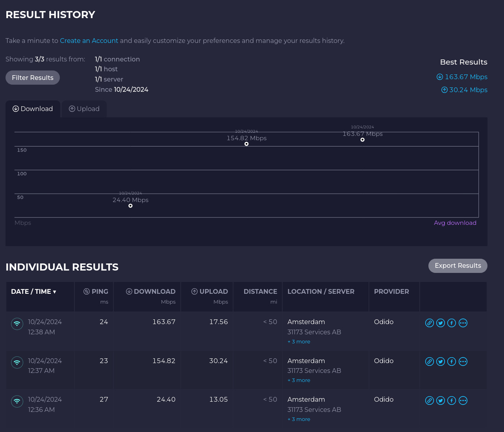
Task: Select the 163.67 Mbps chart point
Action: [x=363, y=140]
